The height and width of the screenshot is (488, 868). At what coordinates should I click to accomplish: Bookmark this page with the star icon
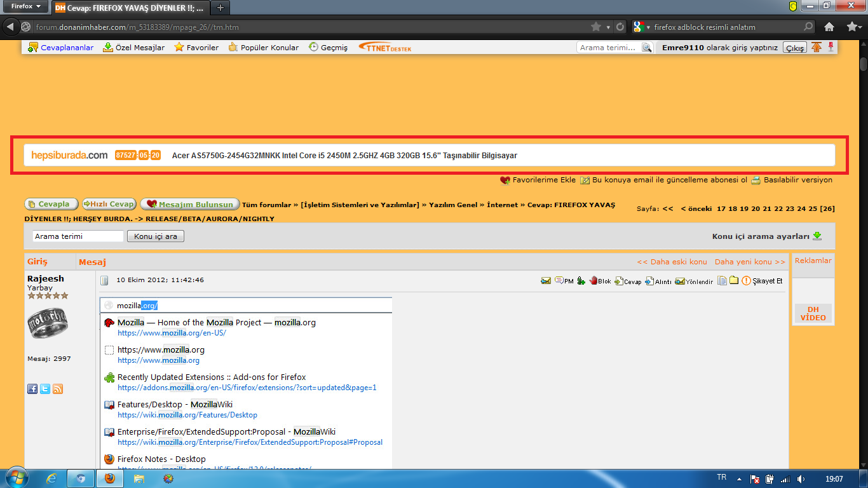pos(596,27)
